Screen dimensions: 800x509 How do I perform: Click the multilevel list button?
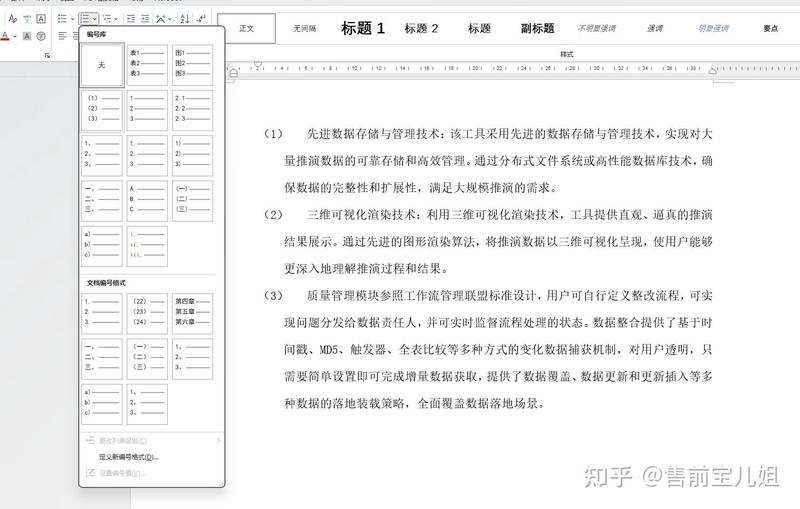tap(107, 19)
